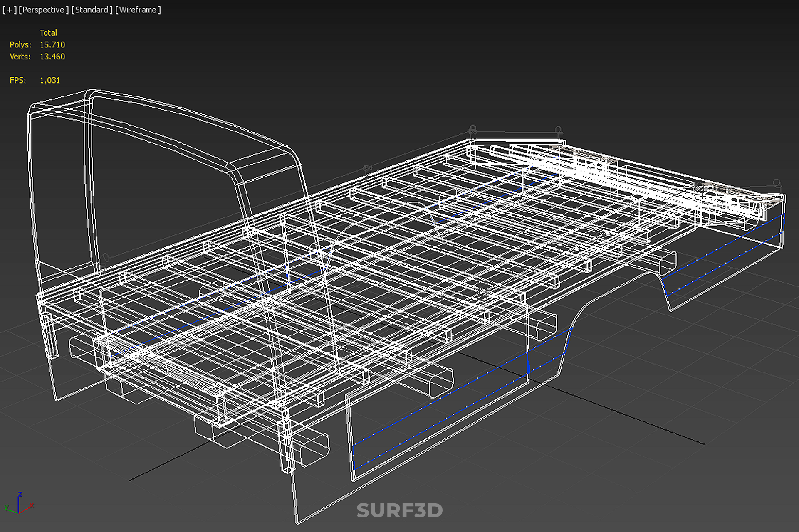Open the [+] general viewport menu
This screenshot has height=532, width=799.
pos(9,10)
